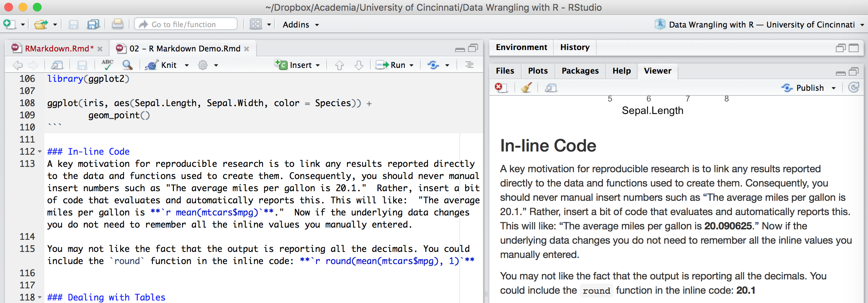Image resolution: width=868 pixels, height=303 pixels.
Task: Switch to the Environment tab
Action: pos(521,47)
